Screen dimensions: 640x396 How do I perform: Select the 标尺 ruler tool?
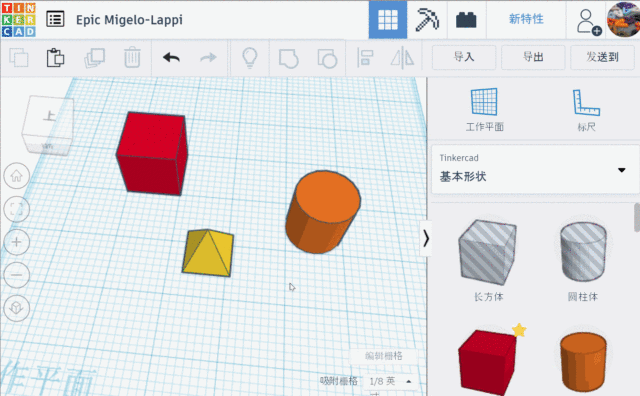click(587, 109)
